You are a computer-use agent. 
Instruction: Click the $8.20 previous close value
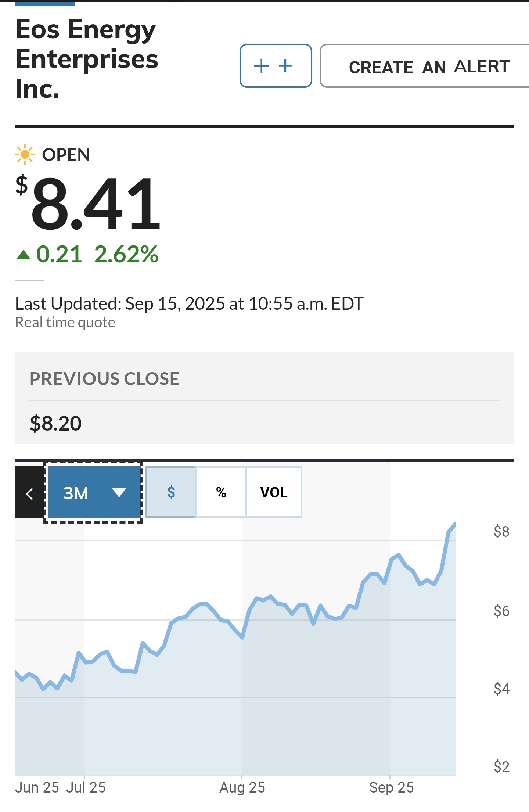pos(56,423)
